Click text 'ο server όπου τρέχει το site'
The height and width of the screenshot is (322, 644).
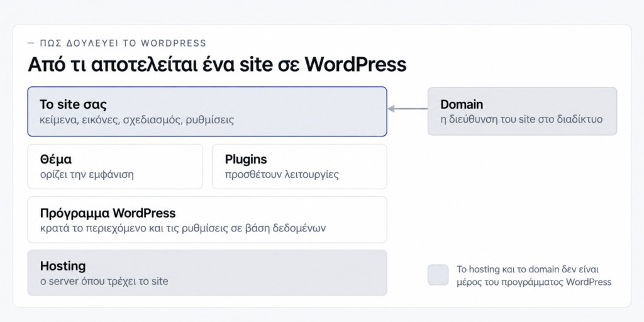pyautogui.click(x=104, y=281)
